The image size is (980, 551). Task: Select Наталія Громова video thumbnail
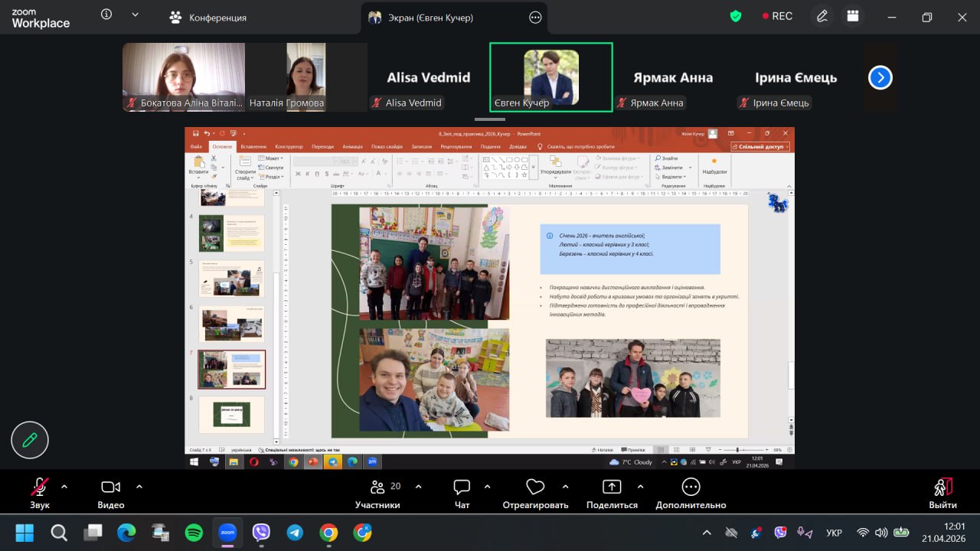306,77
